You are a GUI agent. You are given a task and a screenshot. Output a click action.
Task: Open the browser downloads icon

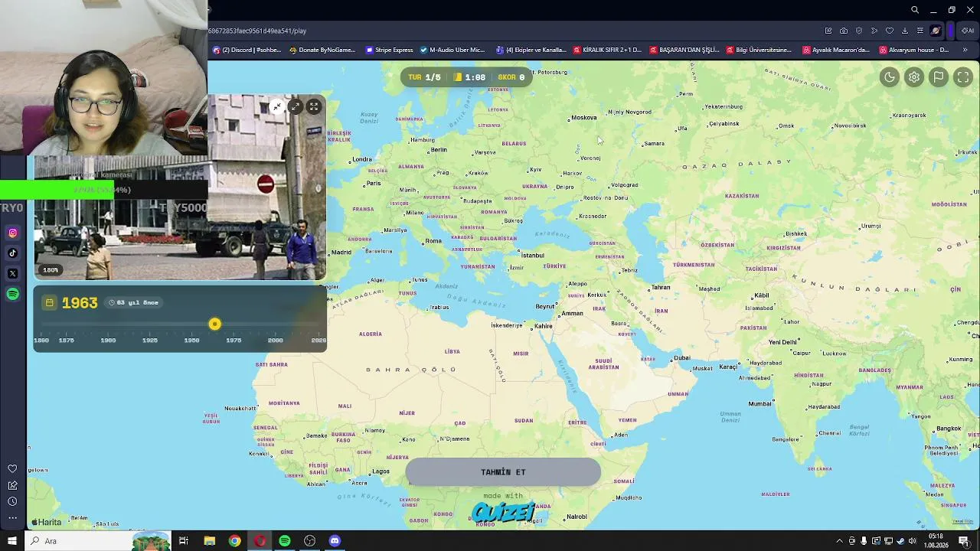[x=905, y=31]
